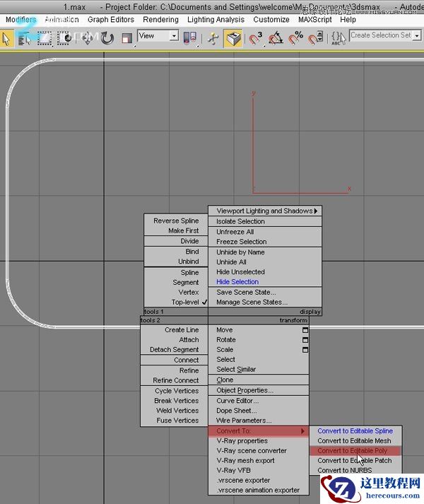Open V-Ray VFB
424x504 pixels.
(x=259, y=471)
